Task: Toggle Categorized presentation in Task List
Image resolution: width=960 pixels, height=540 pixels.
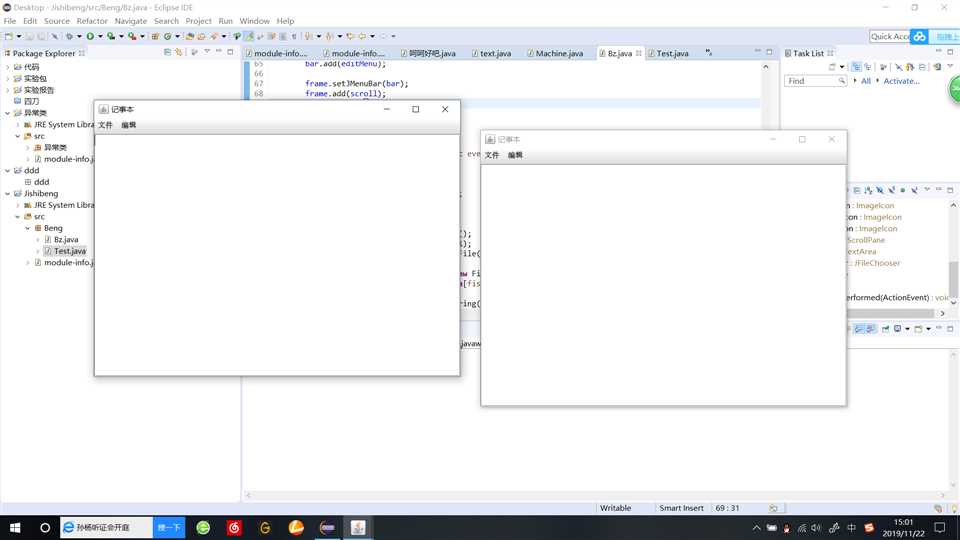Action: [x=856, y=67]
